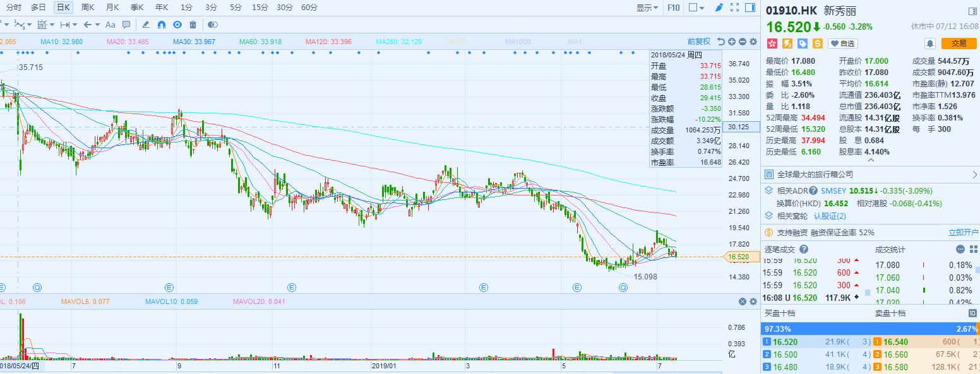Click the 立即开户 open account link
Image resolution: width=980 pixels, height=374 pixels.
[x=963, y=233]
